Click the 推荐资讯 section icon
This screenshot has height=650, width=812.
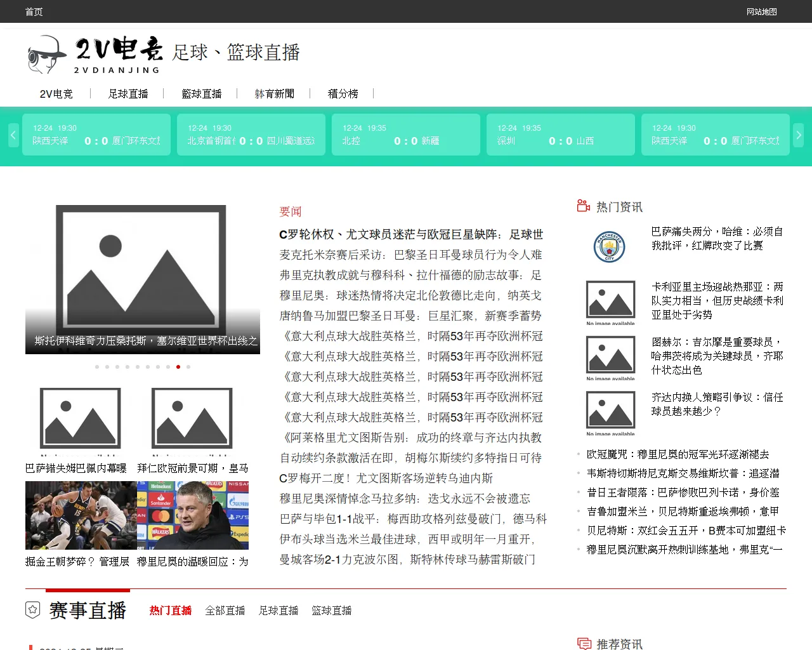tap(584, 644)
